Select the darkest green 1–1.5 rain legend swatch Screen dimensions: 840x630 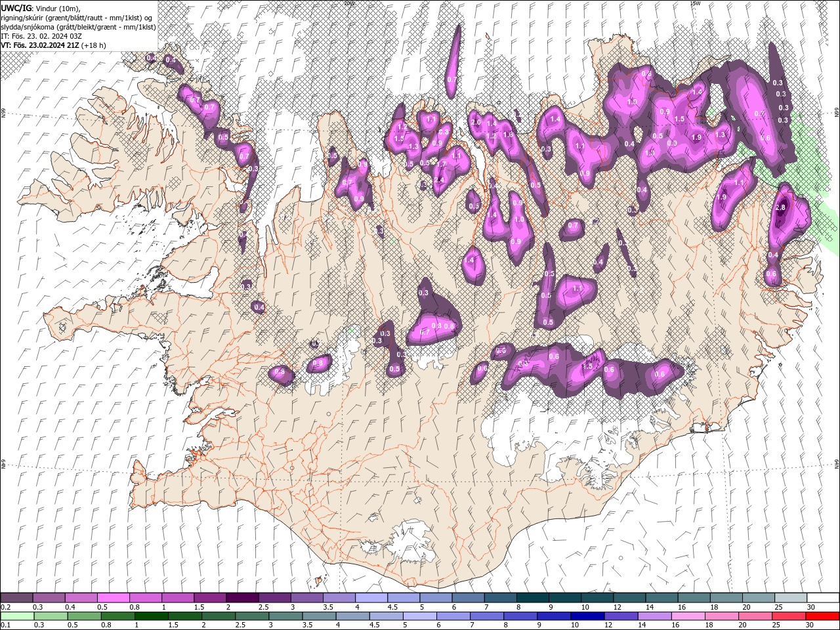click(x=152, y=616)
